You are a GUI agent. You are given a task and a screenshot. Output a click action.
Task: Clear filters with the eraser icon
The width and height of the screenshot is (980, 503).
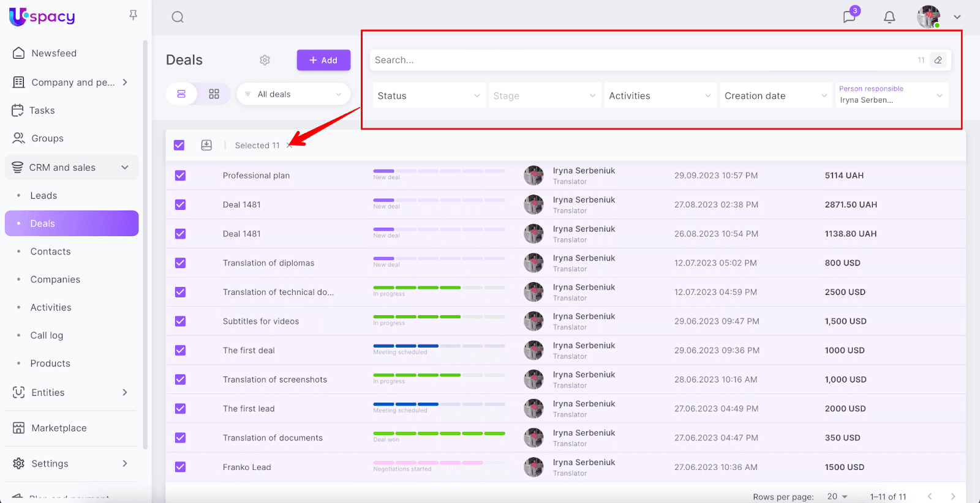click(x=938, y=60)
